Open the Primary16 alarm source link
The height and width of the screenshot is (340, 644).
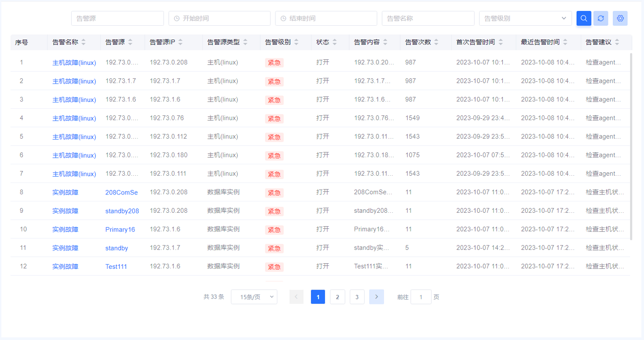coord(120,230)
